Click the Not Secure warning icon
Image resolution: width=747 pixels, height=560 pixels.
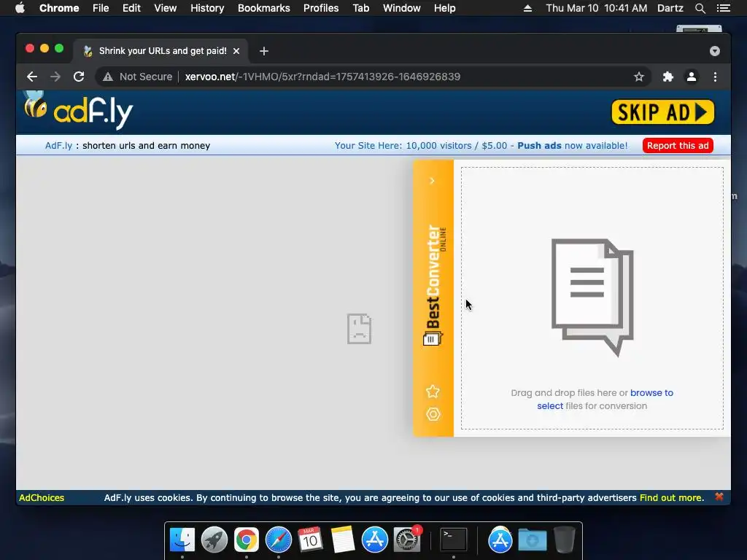pyautogui.click(x=108, y=77)
